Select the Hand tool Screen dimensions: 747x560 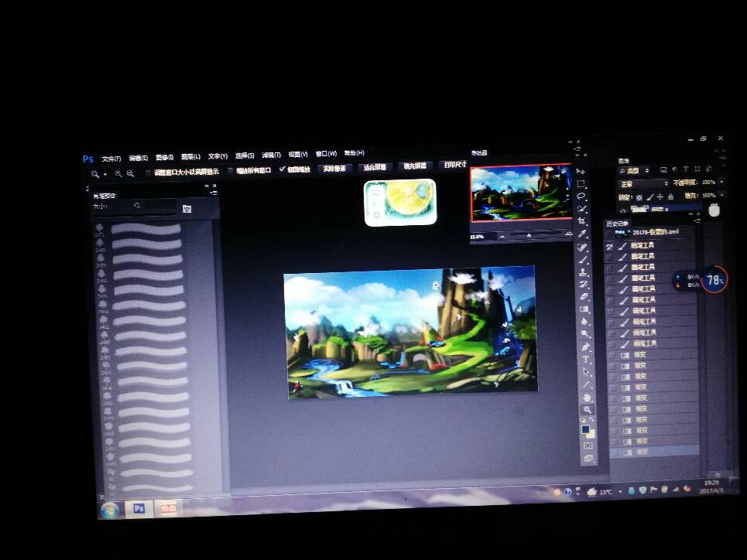[x=587, y=397]
